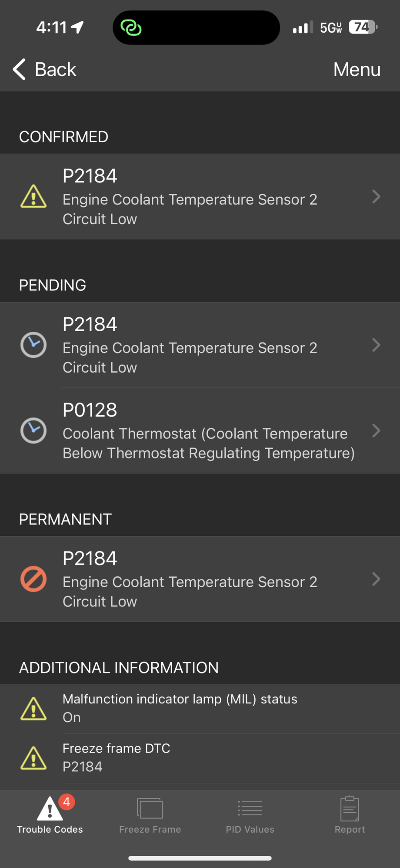
Task: Open the Malfunction indicator lamp status row
Action: (x=200, y=709)
